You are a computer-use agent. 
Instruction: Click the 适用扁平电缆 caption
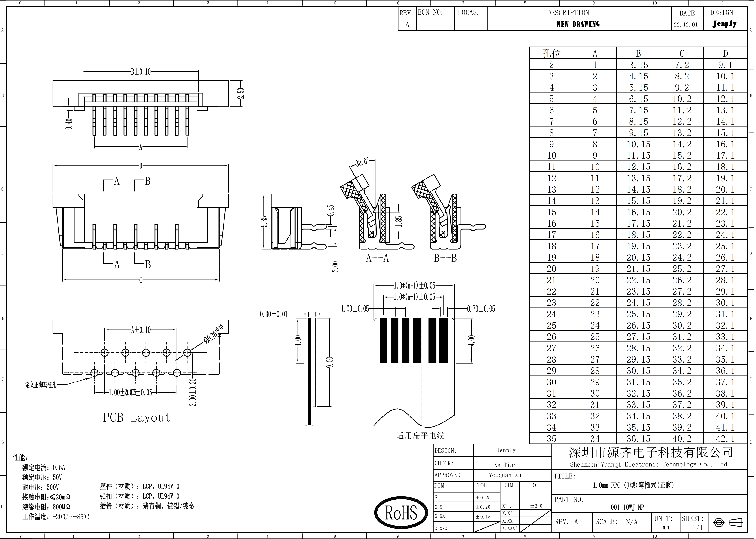point(420,435)
